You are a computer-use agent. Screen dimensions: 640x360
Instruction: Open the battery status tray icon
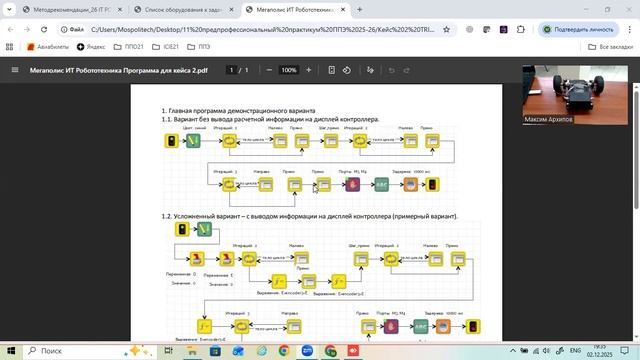pyautogui.click(x=524, y=351)
